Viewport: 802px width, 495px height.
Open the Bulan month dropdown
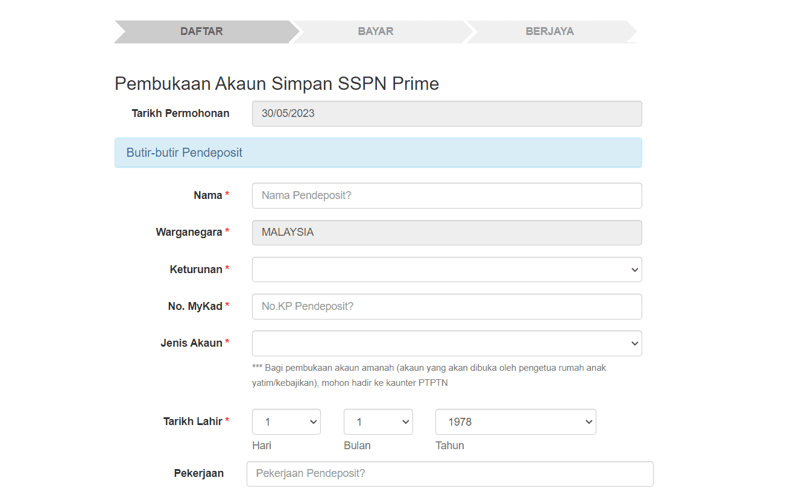point(378,422)
